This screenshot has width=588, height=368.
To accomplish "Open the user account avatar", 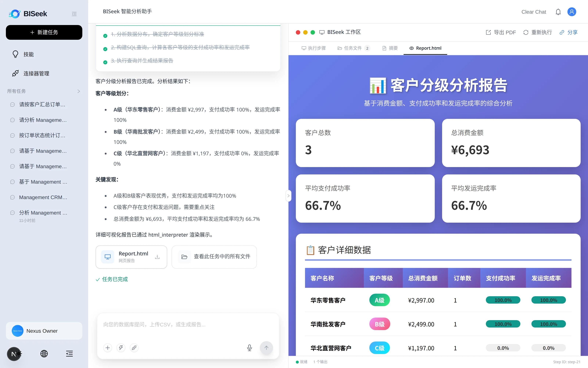I will coord(571,12).
